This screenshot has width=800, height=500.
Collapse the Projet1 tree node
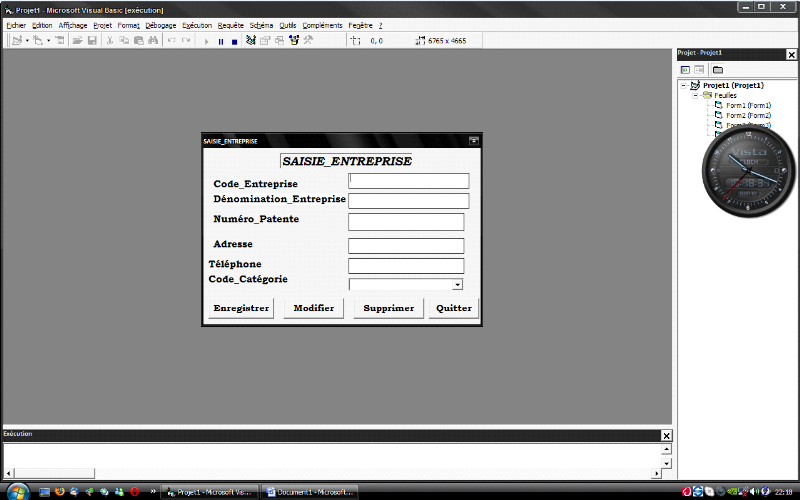684,86
